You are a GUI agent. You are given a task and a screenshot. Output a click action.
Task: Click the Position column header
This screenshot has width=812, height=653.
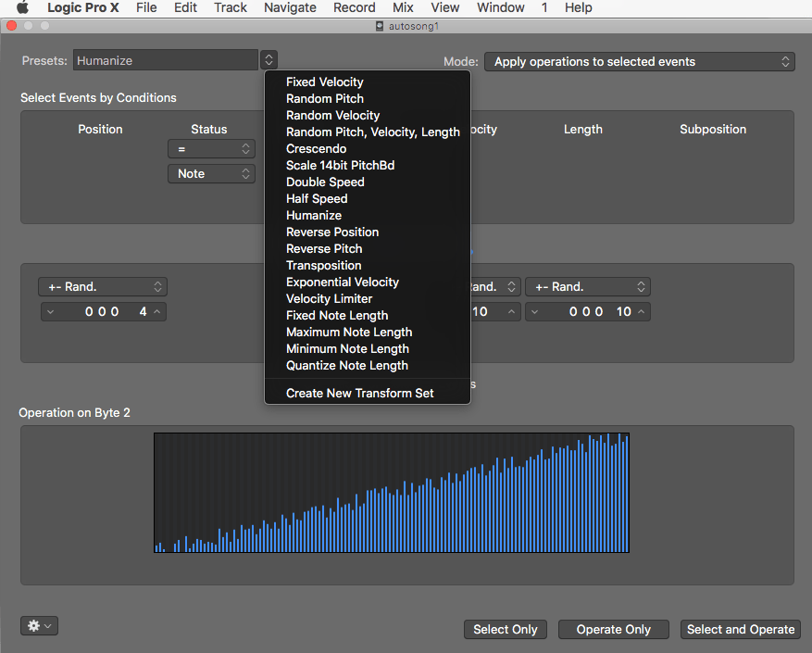[x=101, y=129]
